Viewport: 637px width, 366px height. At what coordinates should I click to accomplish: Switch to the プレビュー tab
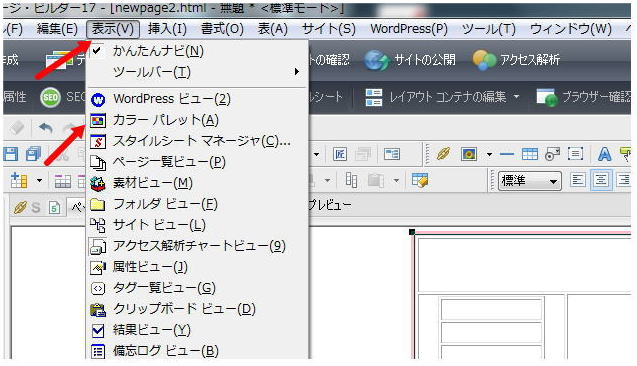point(329,205)
